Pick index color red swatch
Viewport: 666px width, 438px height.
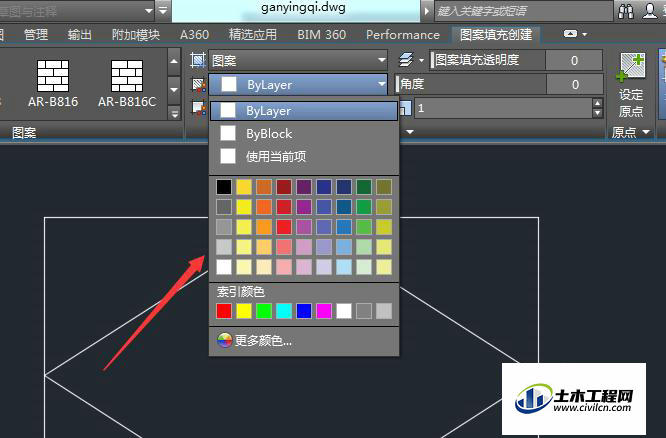224,311
